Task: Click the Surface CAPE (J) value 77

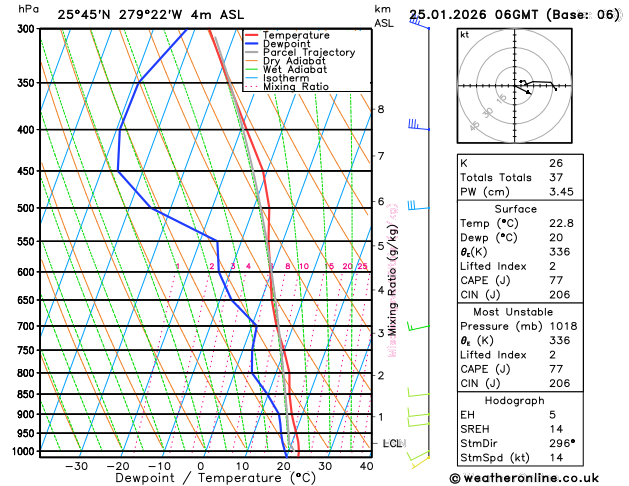Action: coord(556,280)
